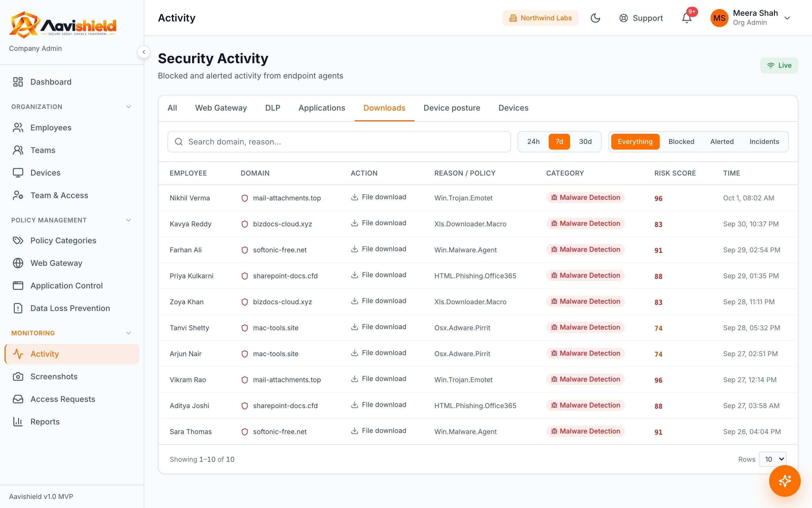Filter activity by Blocked
The height and width of the screenshot is (508, 812).
pyautogui.click(x=681, y=142)
